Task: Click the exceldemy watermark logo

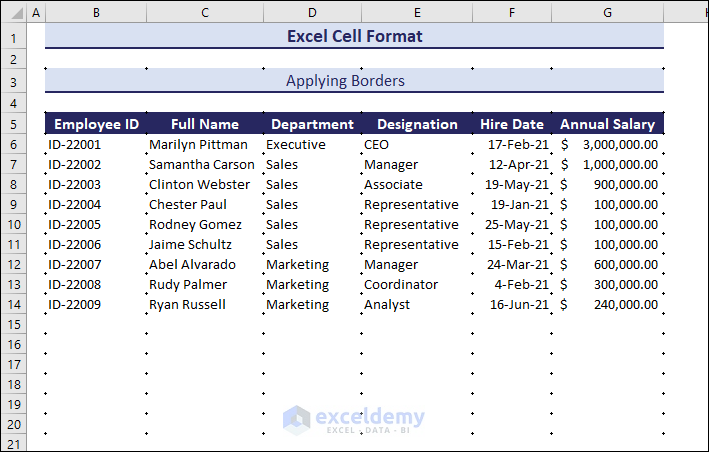Action: click(x=354, y=420)
